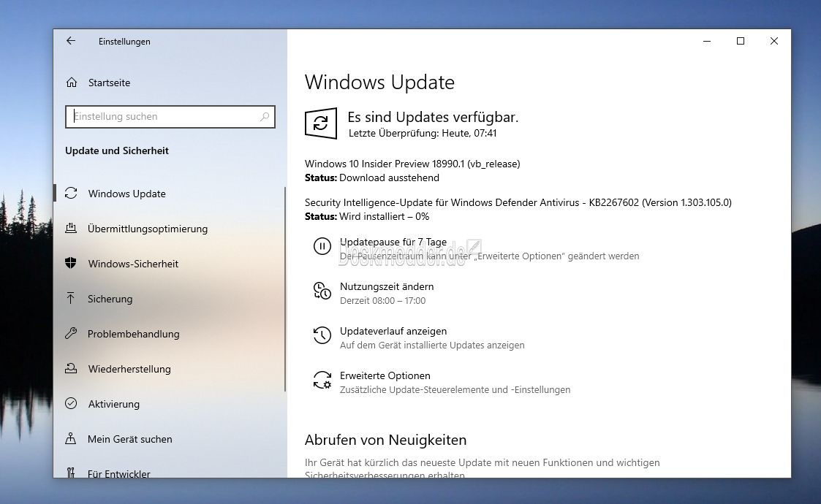Click the Sicherung upload arrow icon
Image resolution: width=821 pixels, height=504 pixels.
(71, 298)
